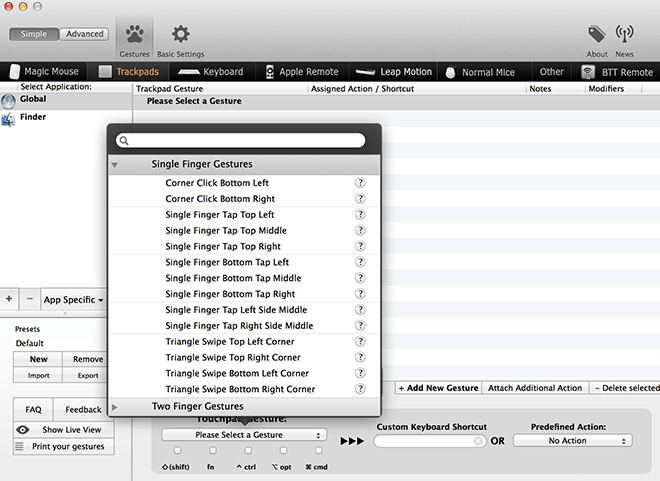Open help for Single Finger Bottom Tap Right
660x481 pixels.
360,294
